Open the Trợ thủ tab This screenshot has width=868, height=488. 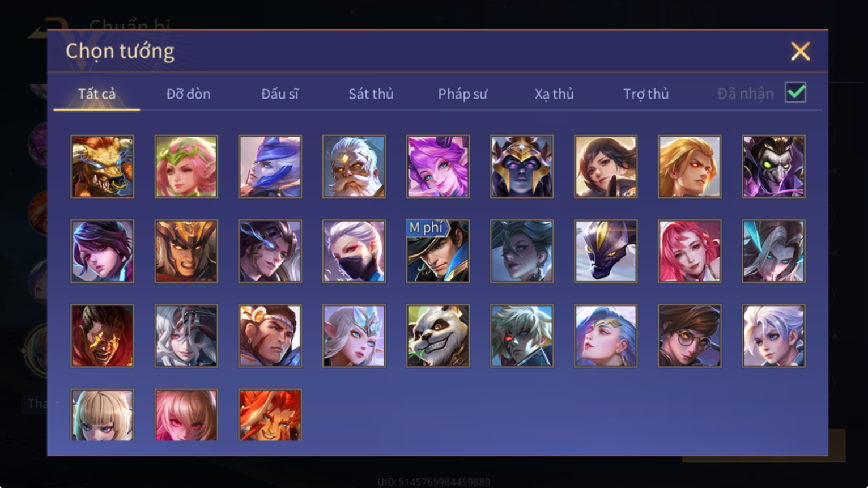pyautogui.click(x=646, y=94)
